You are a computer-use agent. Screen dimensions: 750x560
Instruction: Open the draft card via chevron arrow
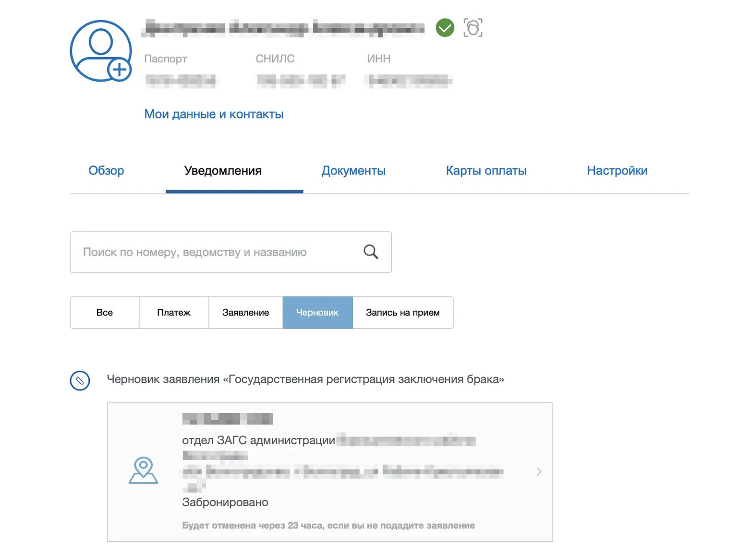click(x=539, y=472)
